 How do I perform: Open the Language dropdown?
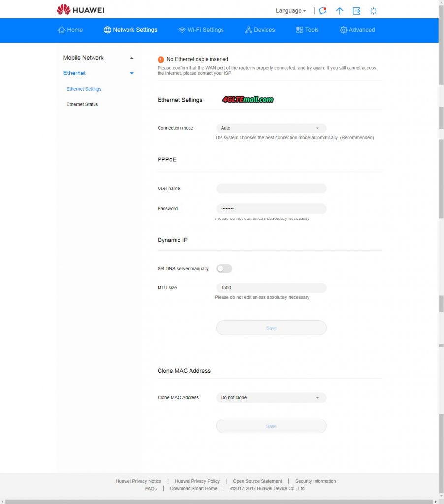click(290, 11)
